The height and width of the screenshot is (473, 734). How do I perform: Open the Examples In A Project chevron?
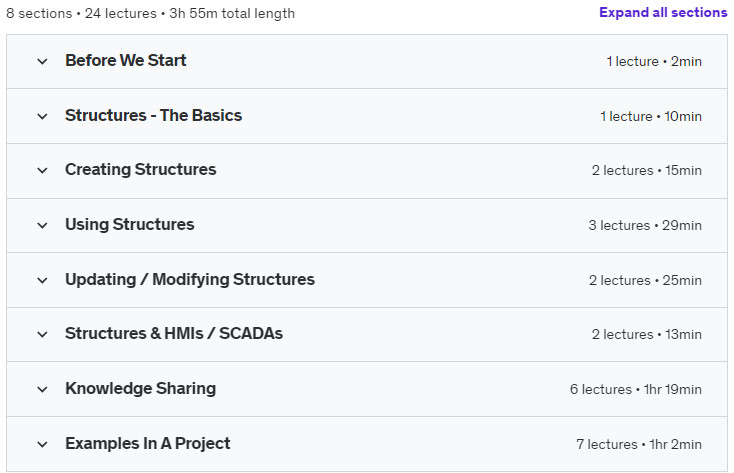(x=42, y=444)
